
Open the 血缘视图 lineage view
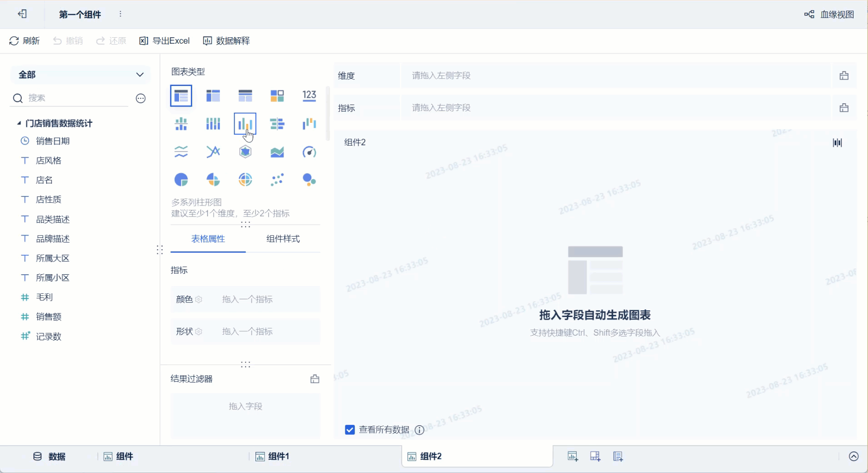pos(829,15)
